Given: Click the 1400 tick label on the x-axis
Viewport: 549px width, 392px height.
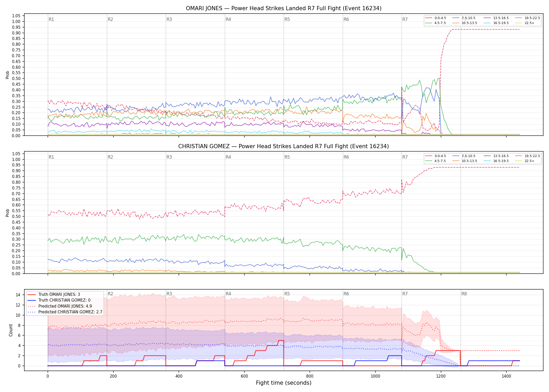Looking at the screenshot, I should coord(506,376).
